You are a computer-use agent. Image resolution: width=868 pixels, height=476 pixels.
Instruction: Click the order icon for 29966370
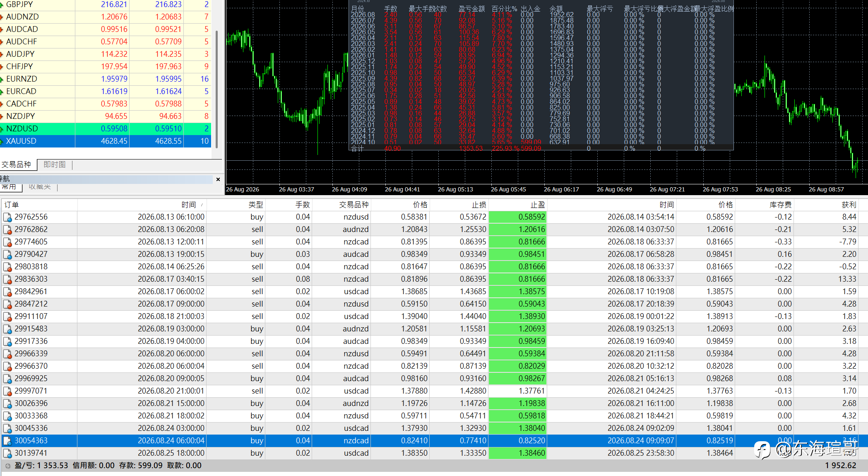click(7, 366)
